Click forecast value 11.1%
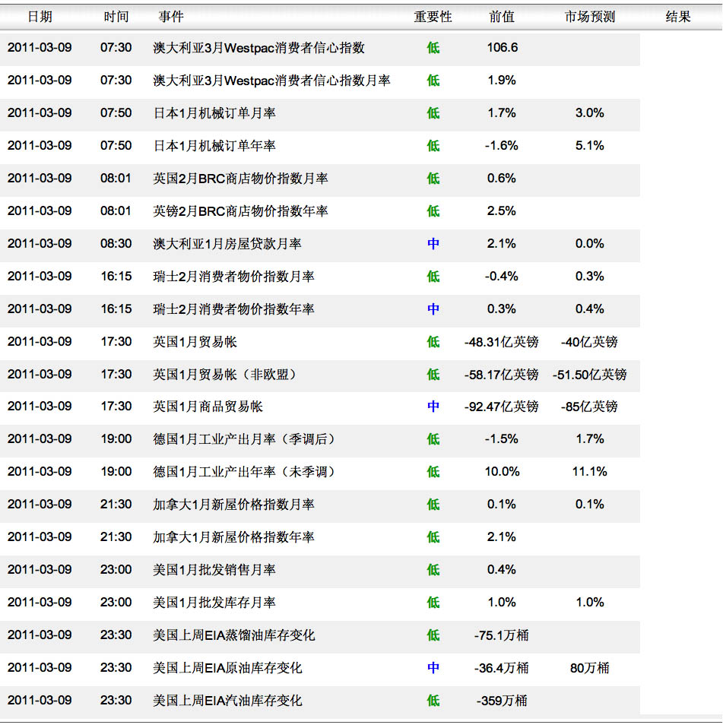The image size is (723, 728). point(590,472)
